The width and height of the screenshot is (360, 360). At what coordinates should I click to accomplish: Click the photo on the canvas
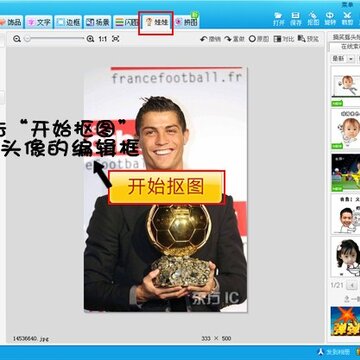[165, 189]
